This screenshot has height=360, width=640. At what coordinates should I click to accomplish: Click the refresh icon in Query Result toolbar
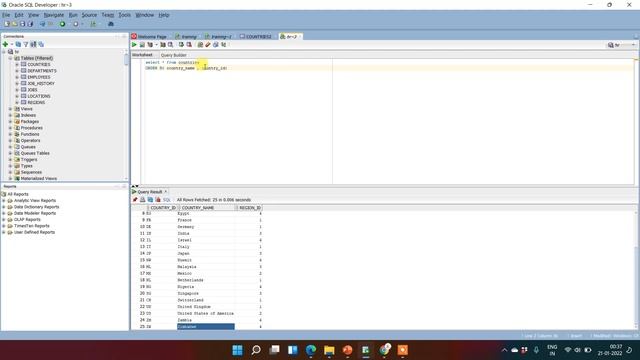150,200
